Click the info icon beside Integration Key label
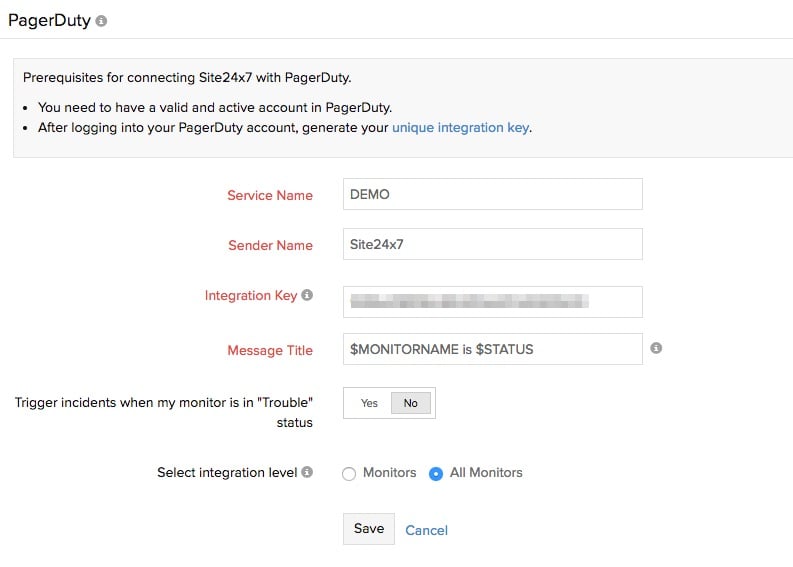 coord(307,296)
